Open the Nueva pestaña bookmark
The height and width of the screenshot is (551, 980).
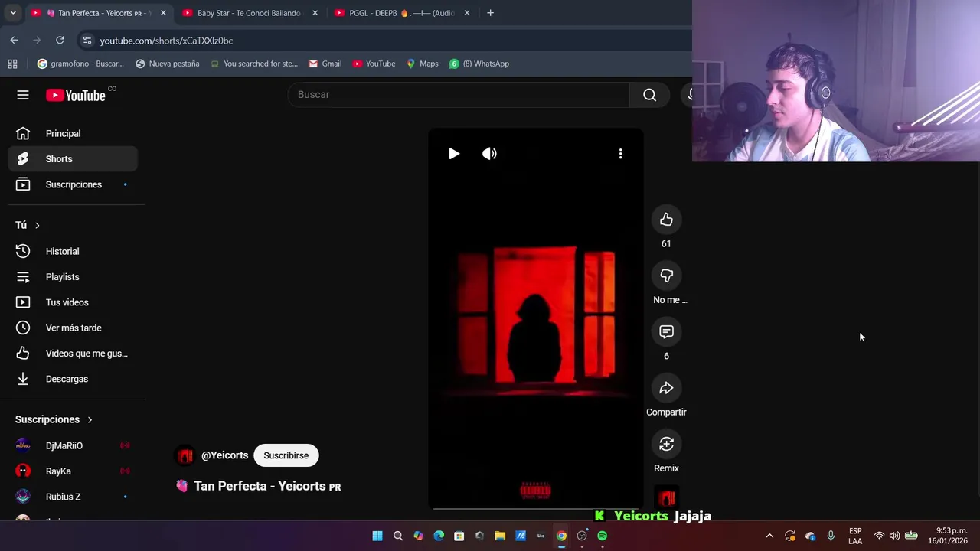tap(167, 64)
